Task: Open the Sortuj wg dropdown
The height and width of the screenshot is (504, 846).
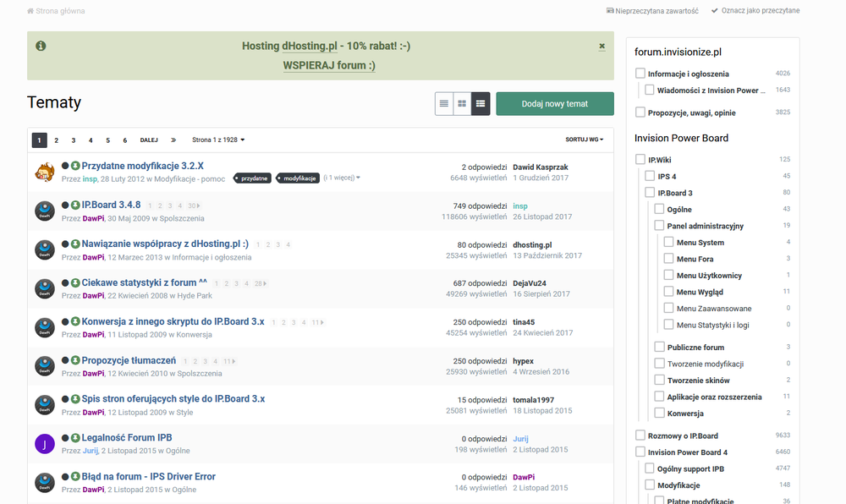Action: [585, 140]
